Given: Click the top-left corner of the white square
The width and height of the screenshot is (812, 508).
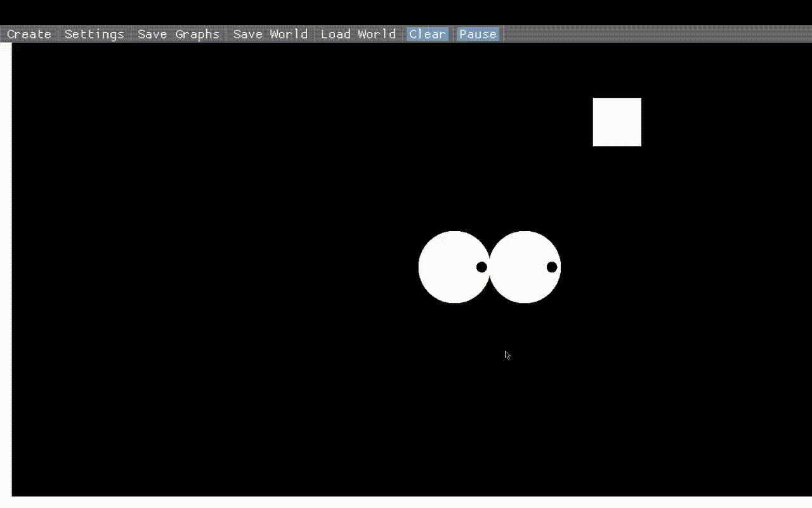Looking at the screenshot, I should coord(594,100).
